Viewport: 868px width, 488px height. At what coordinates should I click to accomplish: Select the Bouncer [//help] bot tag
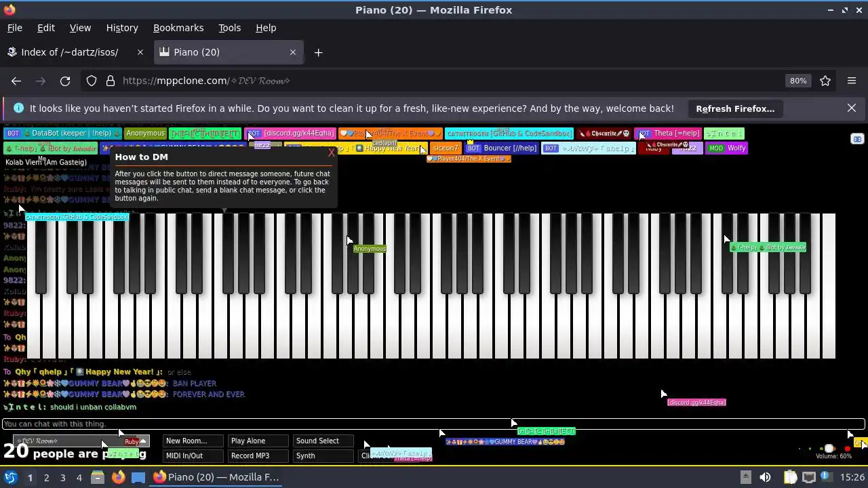tap(502, 148)
